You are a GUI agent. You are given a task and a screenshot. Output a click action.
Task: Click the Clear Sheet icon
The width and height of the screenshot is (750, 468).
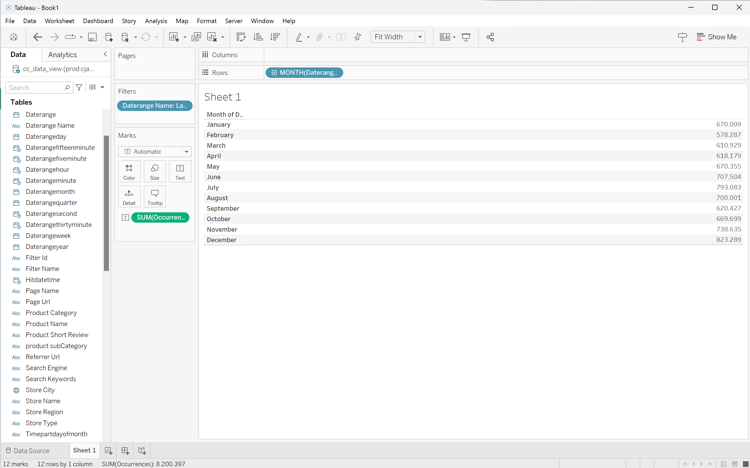click(212, 37)
